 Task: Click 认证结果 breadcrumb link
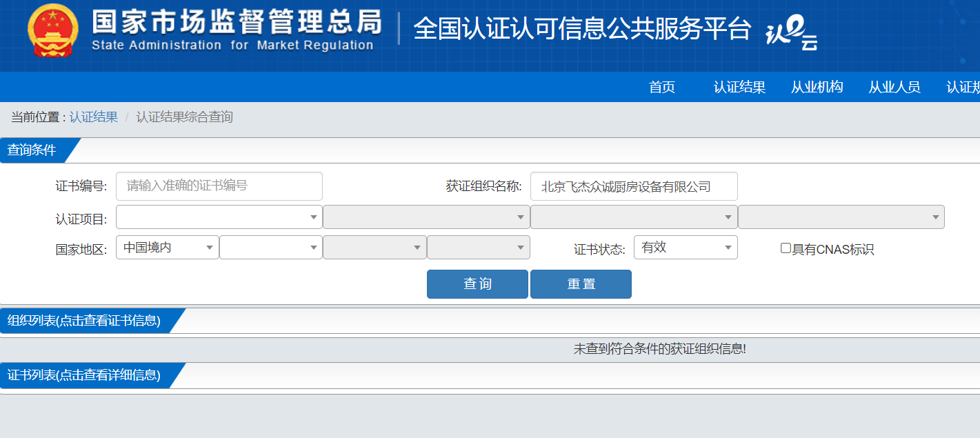pos(94,117)
